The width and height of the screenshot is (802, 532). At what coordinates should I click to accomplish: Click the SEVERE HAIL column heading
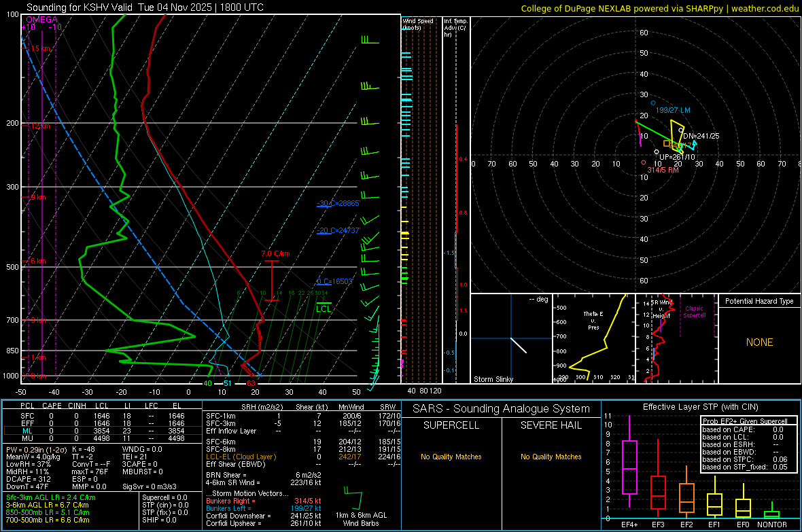[551, 425]
